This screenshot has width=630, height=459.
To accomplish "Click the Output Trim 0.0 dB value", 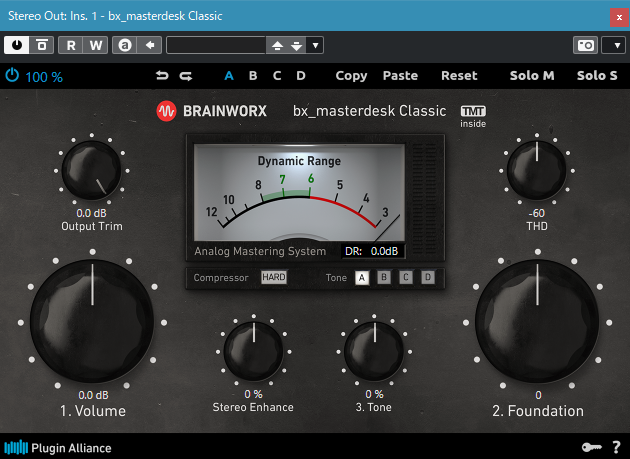I will click(92, 213).
